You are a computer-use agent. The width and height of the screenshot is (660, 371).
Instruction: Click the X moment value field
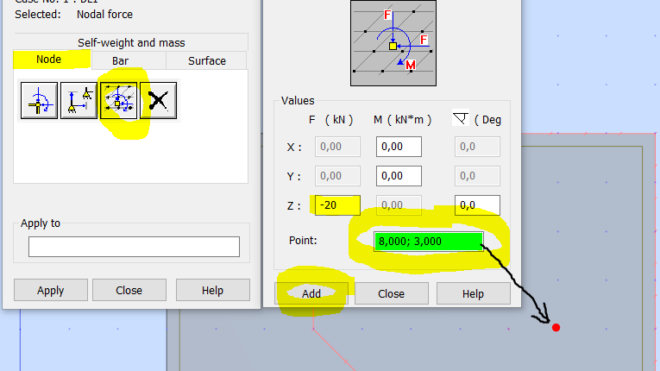(399, 147)
